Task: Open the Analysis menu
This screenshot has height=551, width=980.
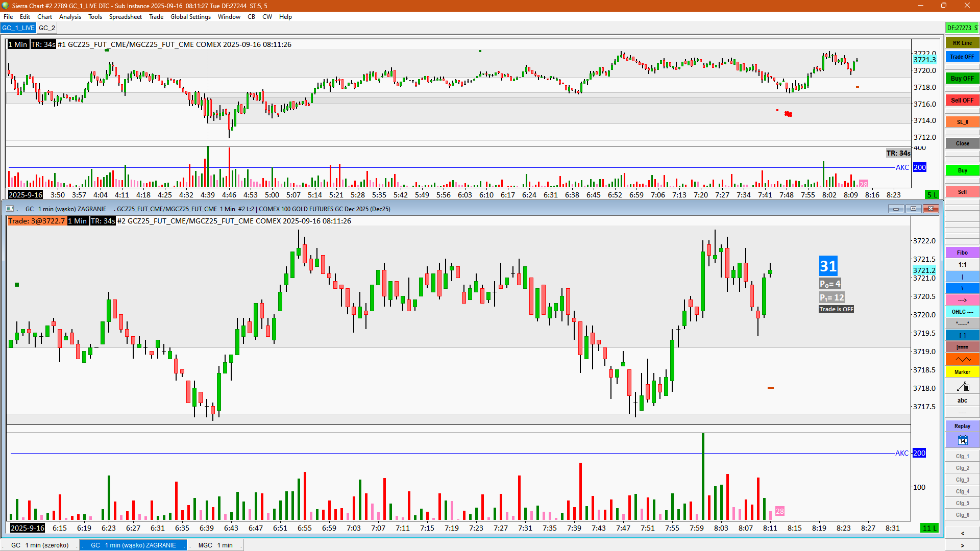Action: [70, 17]
